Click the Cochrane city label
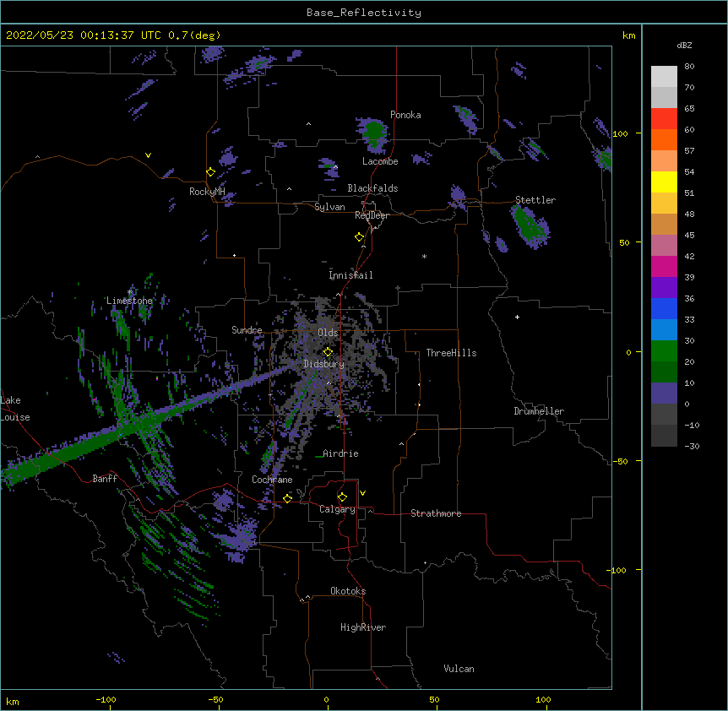The image size is (728, 711). tap(272, 480)
